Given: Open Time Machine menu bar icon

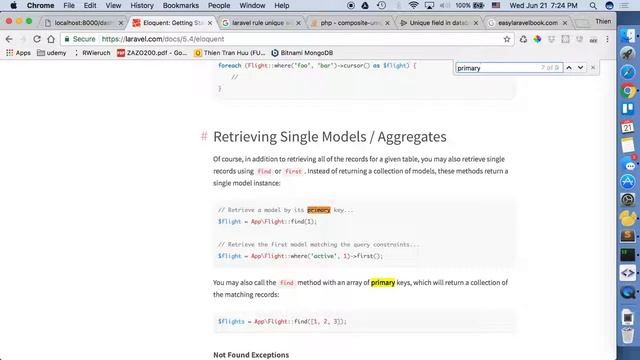Looking at the screenshot, I should tap(381, 5).
